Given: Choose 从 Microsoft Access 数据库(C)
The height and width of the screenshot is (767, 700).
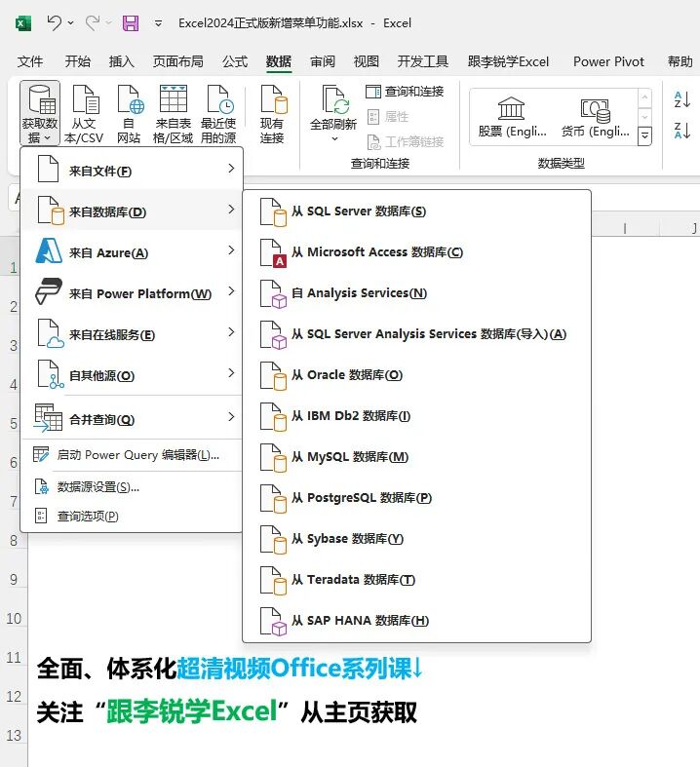Looking at the screenshot, I should coord(416,252).
